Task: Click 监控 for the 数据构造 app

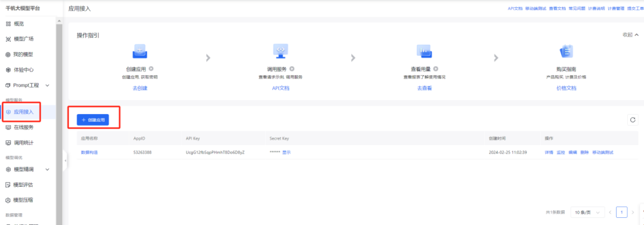Action: click(x=561, y=152)
